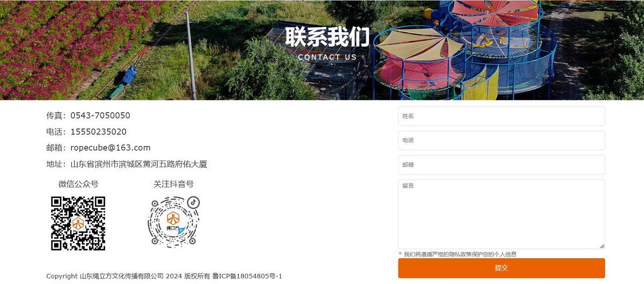Click inside the 留言 message textarea

(501, 214)
